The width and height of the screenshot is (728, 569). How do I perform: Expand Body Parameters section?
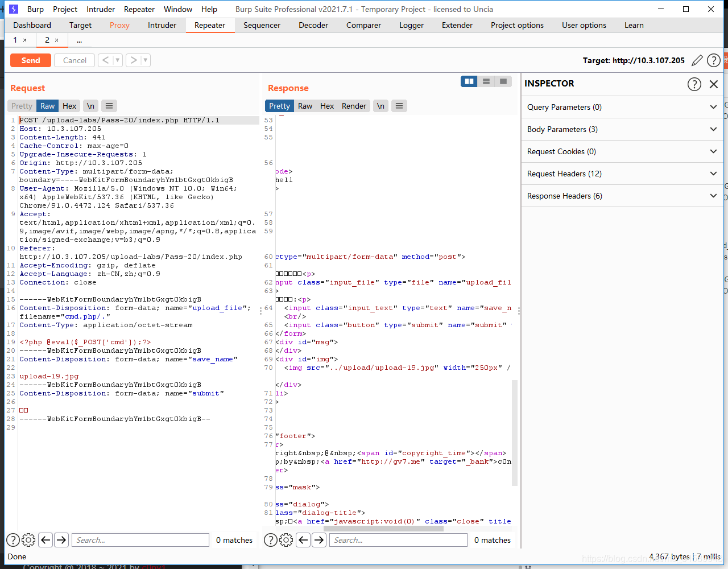pos(622,129)
